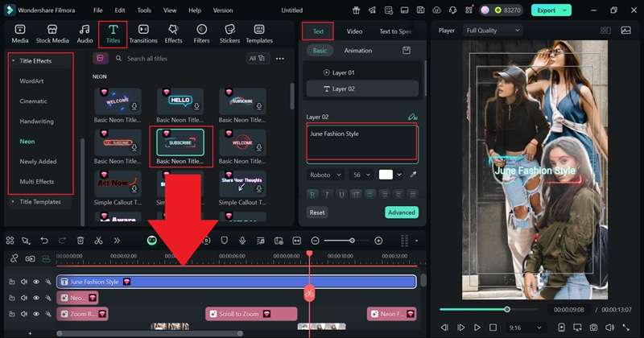Expand the Title Templates category

13,202
